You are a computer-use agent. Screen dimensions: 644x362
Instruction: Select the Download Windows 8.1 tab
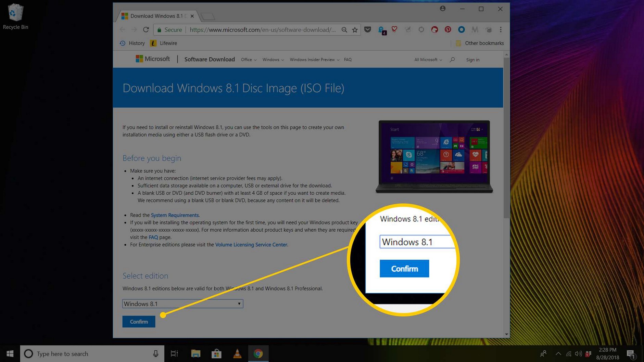coord(157,16)
